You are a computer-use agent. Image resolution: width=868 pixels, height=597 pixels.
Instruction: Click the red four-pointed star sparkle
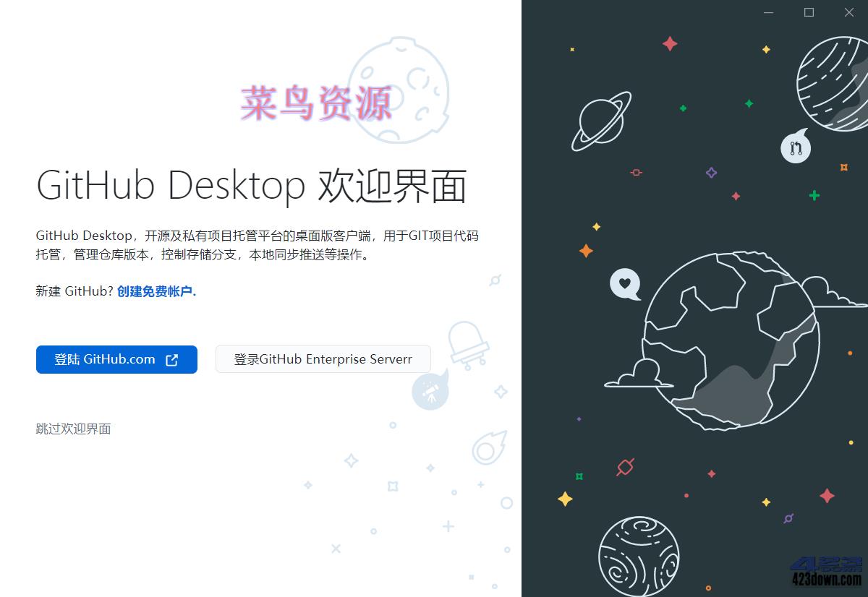click(671, 45)
